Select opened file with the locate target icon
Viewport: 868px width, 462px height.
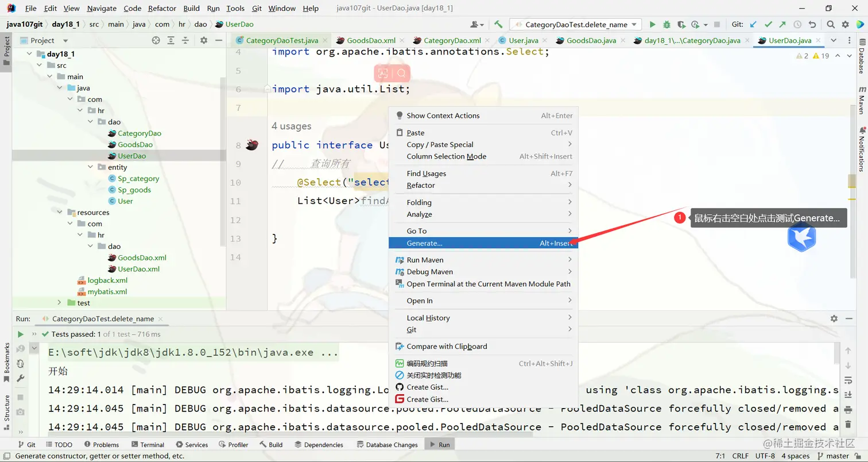156,40
